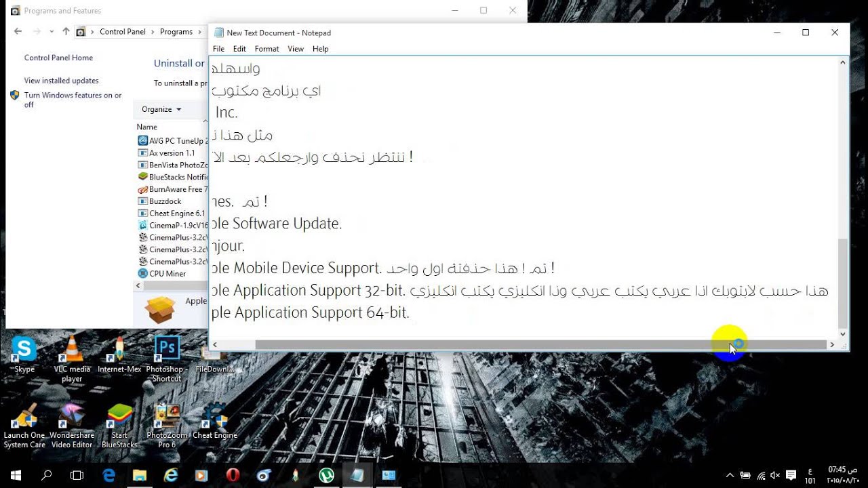Viewport: 868px width, 488px height.
Task: Open the VLC media player desktop icon
Action: [72, 359]
